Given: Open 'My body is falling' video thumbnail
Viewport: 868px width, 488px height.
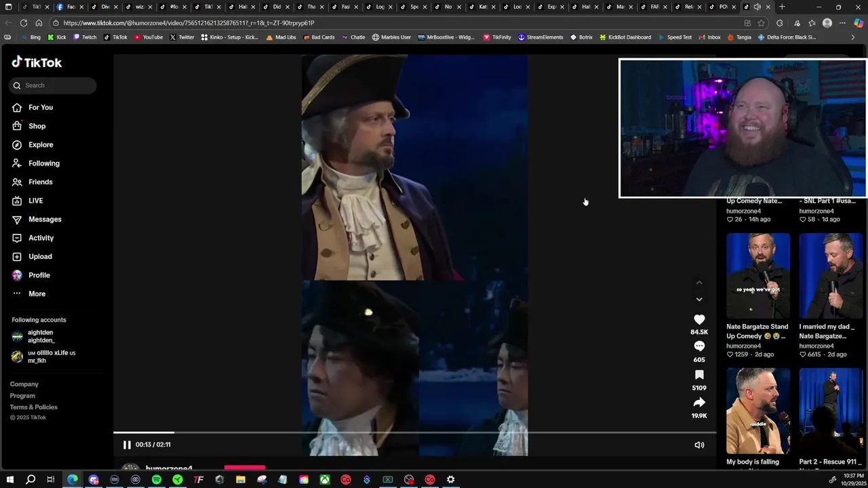Looking at the screenshot, I should tap(758, 411).
